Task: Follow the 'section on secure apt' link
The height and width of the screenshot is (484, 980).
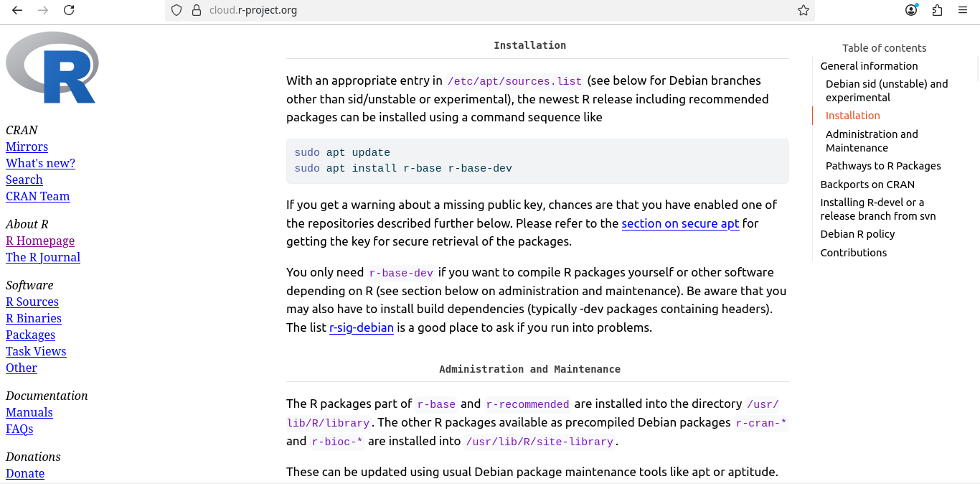Action: (x=680, y=223)
